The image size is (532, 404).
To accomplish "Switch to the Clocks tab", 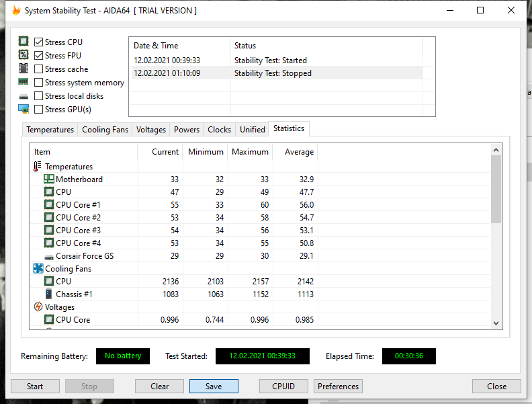I will [219, 130].
